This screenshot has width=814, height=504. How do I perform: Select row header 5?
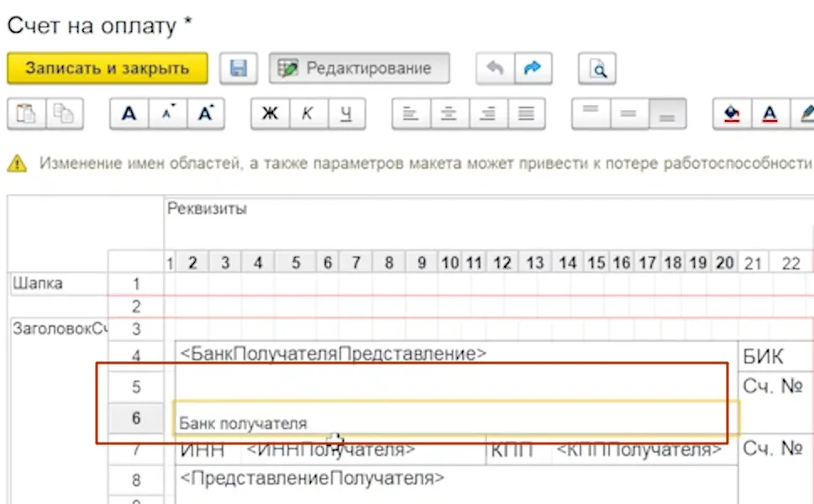click(136, 386)
